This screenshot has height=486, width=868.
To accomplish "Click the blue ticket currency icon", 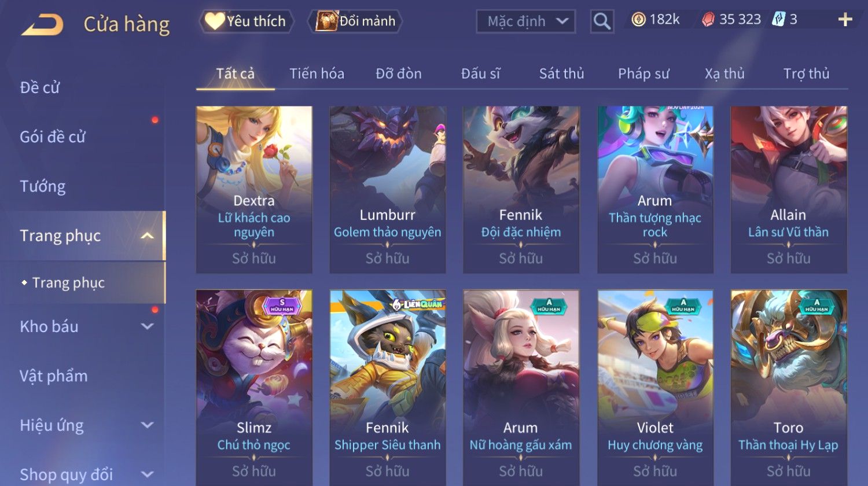I will 779,20.
